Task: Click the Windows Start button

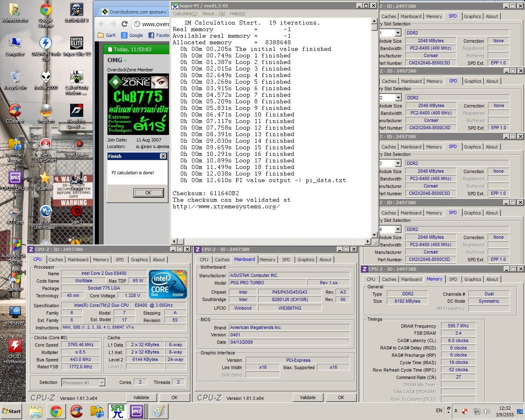Action: [x=11, y=411]
